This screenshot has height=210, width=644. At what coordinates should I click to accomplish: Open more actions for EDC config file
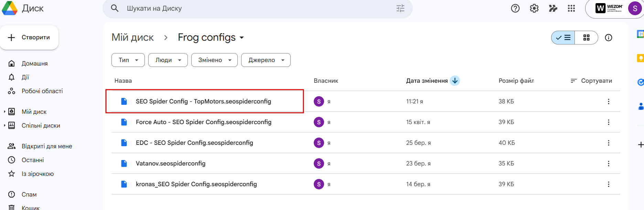click(608, 143)
